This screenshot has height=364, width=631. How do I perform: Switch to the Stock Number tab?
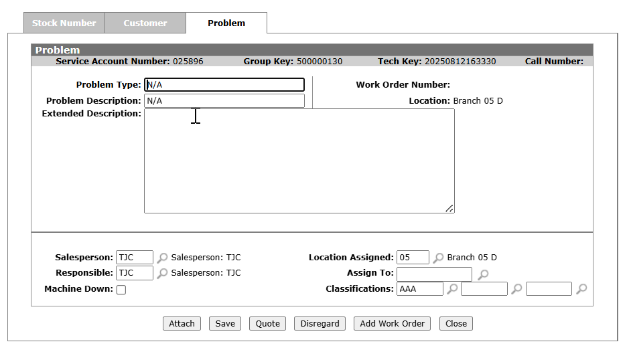pos(64,23)
